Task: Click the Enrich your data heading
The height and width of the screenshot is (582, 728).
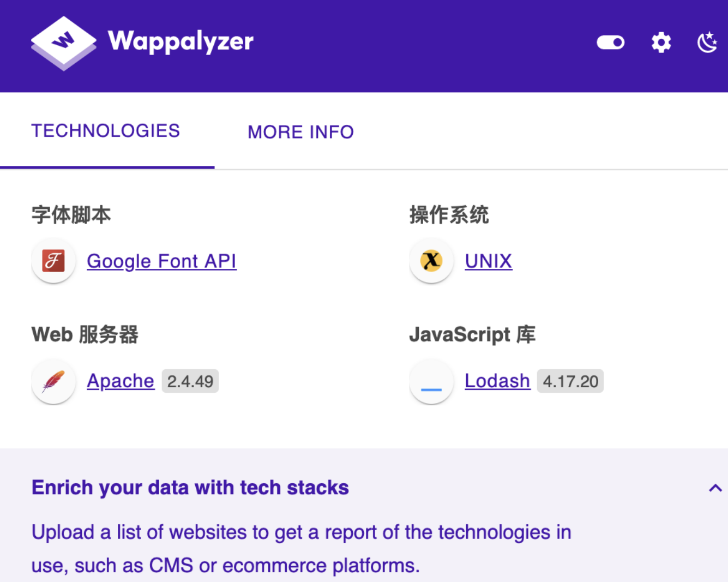Action: (190, 488)
